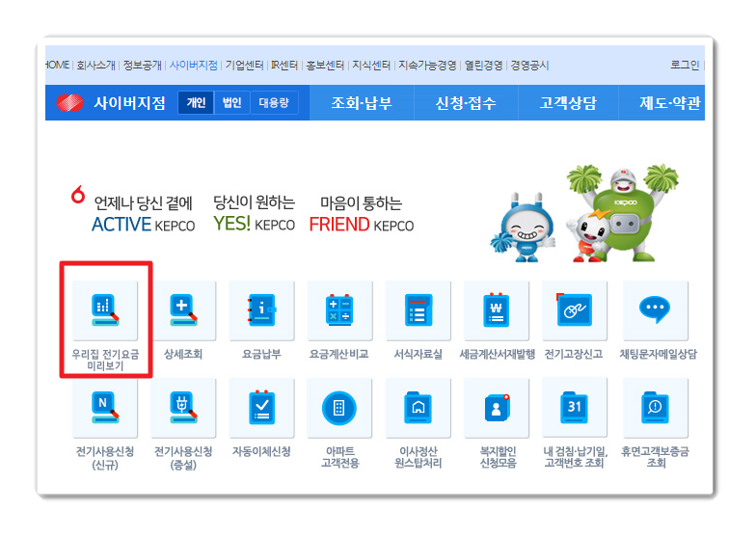Open 요금계산비교 calculator icon
The height and width of the screenshot is (537, 756).
coord(339,310)
